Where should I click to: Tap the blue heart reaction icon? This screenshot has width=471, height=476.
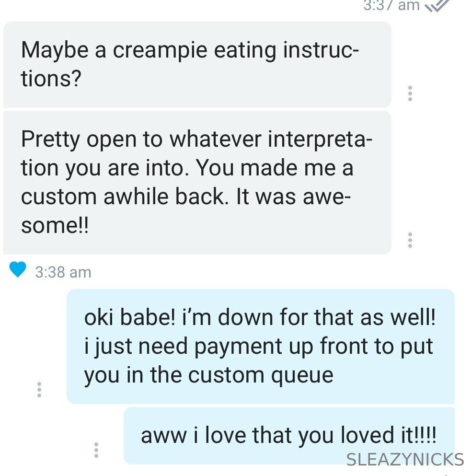click(x=18, y=269)
